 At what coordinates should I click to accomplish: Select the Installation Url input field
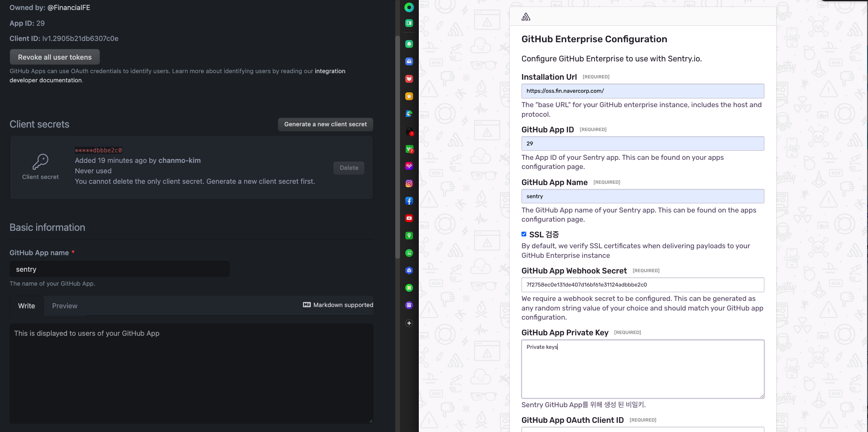pyautogui.click(x=643, y=91)
